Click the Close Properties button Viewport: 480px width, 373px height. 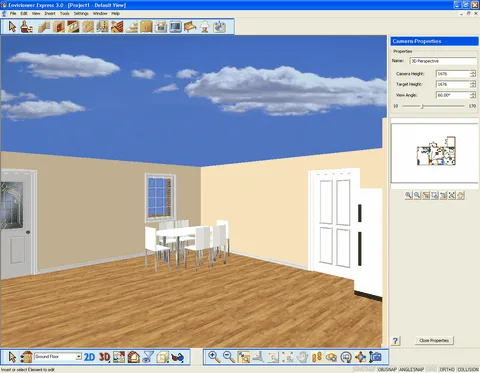coord(434,340)
